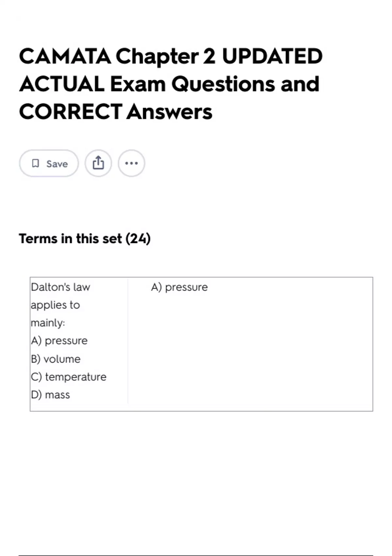Select the 'Dalton's law' question text
392x556 pixels.
(x=60, y=287)
